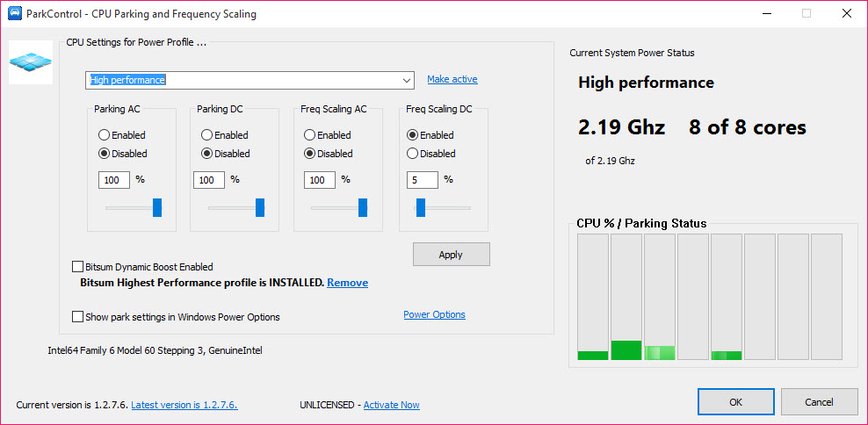Click the '8 of 8 cores' text
Screen dimensions: 868x425
748,128
